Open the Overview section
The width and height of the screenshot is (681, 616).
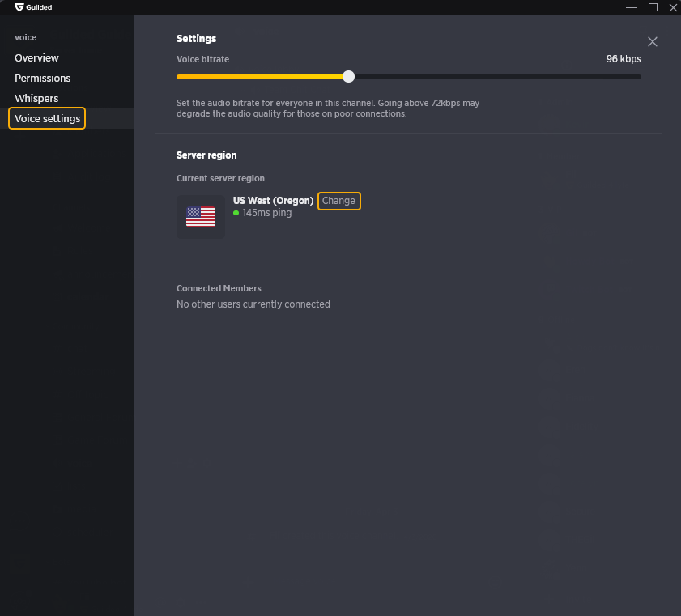(36, 57)
